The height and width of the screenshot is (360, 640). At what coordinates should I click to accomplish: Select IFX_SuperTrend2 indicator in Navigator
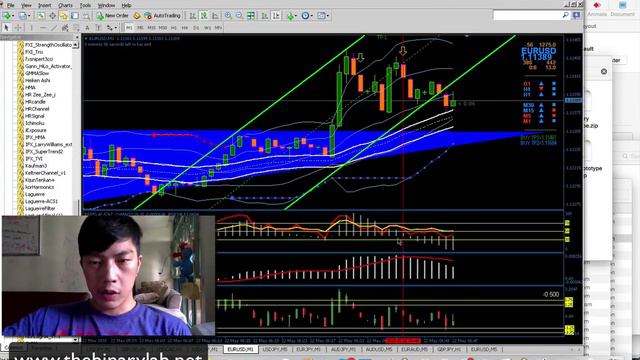tap(44, 151)
